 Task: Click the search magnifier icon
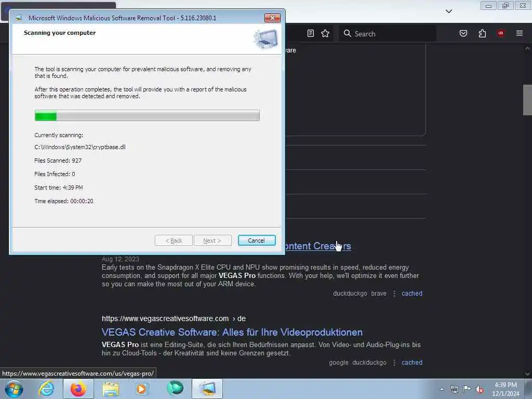coord(347,33)
